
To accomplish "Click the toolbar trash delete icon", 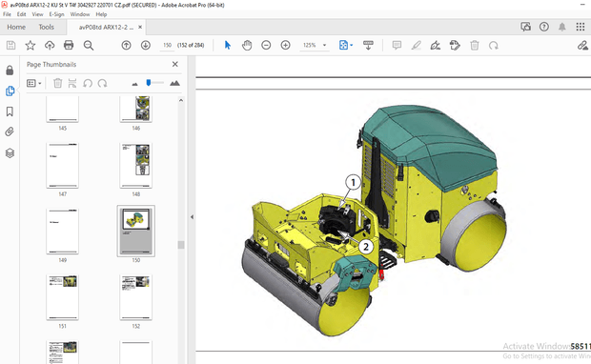I will coord(475,45).
